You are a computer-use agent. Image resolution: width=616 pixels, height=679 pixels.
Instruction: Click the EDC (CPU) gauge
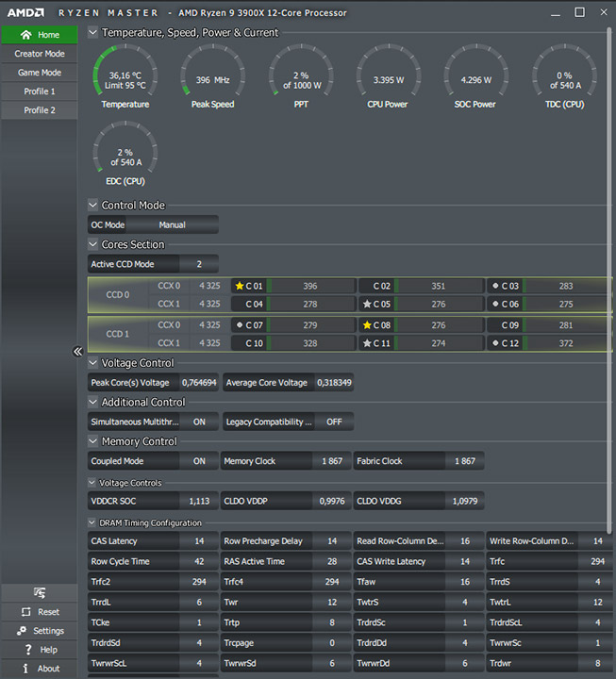click(x=125, y=154)
